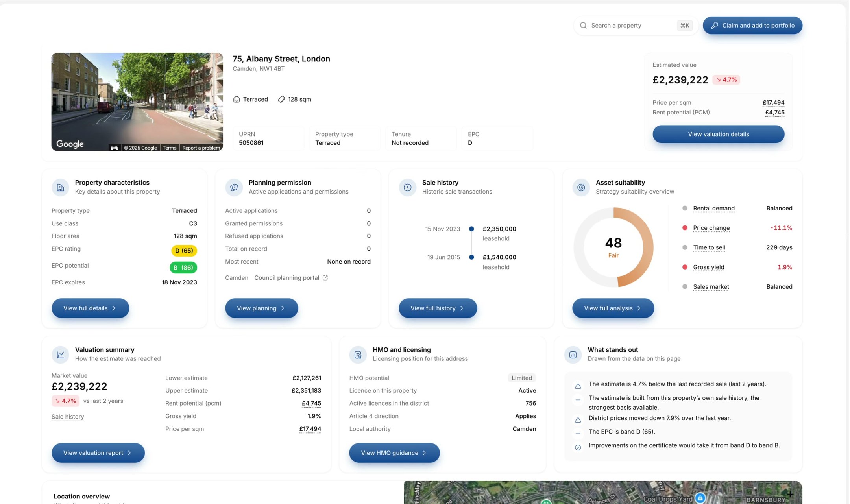850x504 pixels.
Task: Click the Limited HMO potential badge
Action: coord(521,378)
